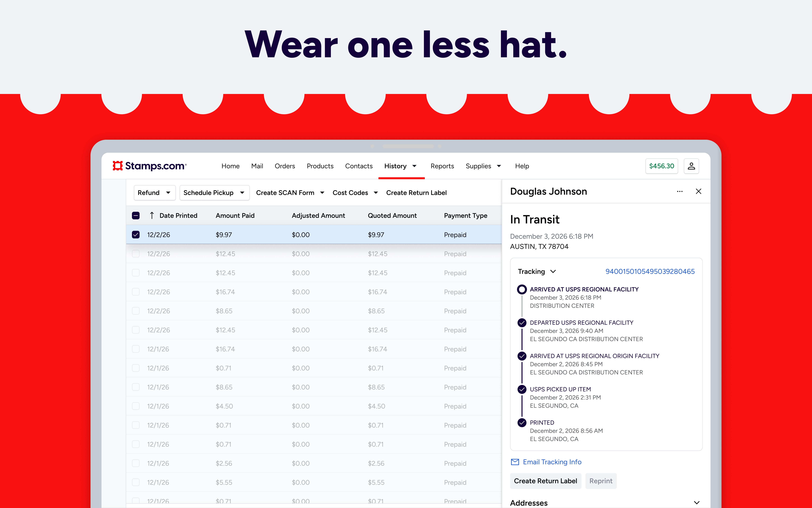Open tracking number 9400150105495039280465 link
Viewport: 812px width, 508px height.
[650, 271]
